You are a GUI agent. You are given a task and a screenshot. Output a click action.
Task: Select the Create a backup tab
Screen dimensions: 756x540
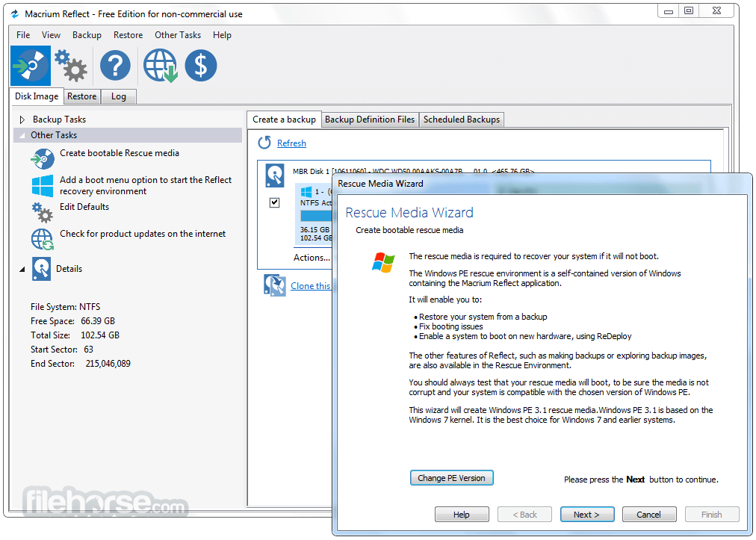click(x=284, y=119)
